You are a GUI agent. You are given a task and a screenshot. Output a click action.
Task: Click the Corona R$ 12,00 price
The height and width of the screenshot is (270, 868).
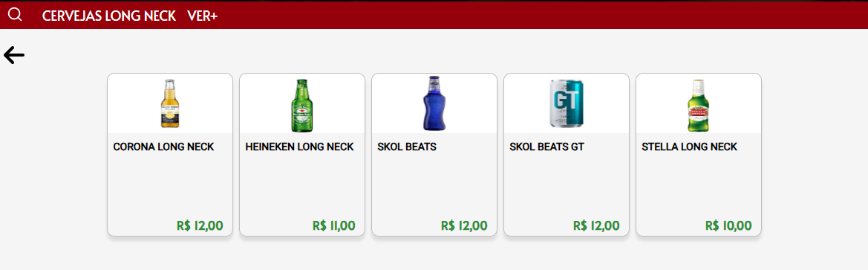200,225
